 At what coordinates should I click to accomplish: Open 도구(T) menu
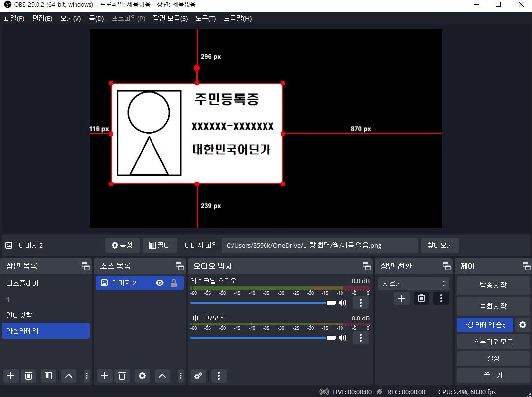[x=206, y=18]
